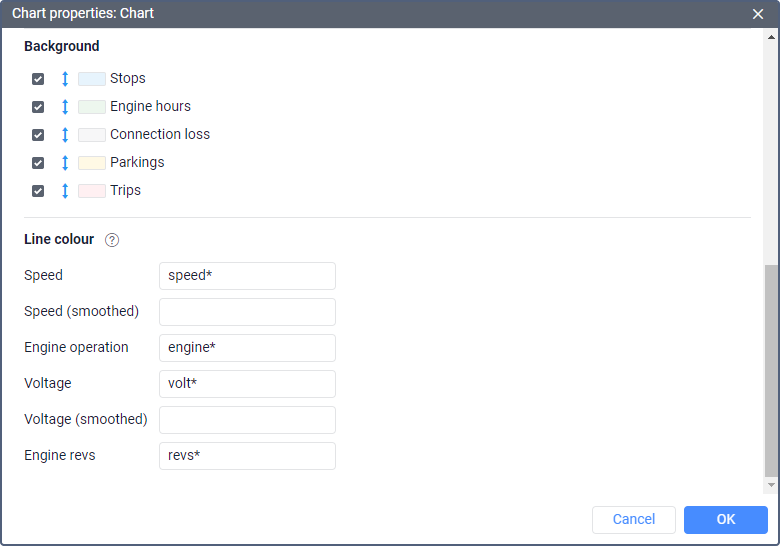Cancel the chart properties dialog
The width and height of the screenshot is (780, 546).
(634, 520)
